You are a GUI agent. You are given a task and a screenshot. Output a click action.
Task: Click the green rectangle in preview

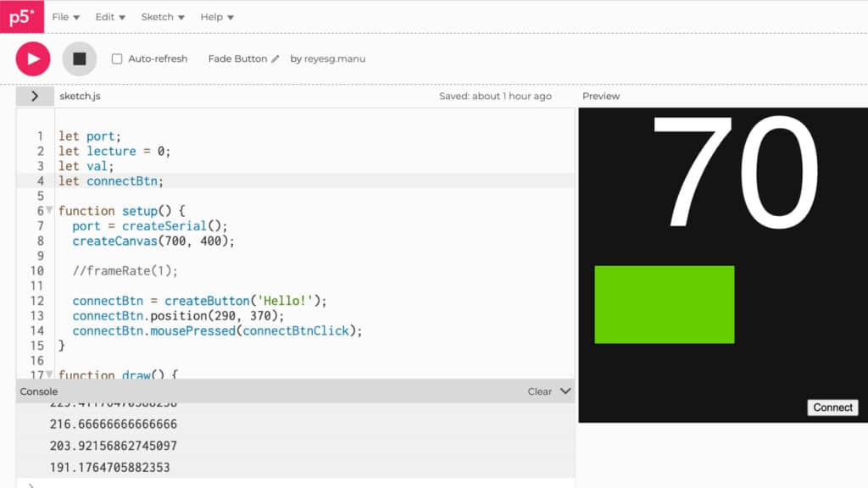pyautogui.click(x=664, y=304)
